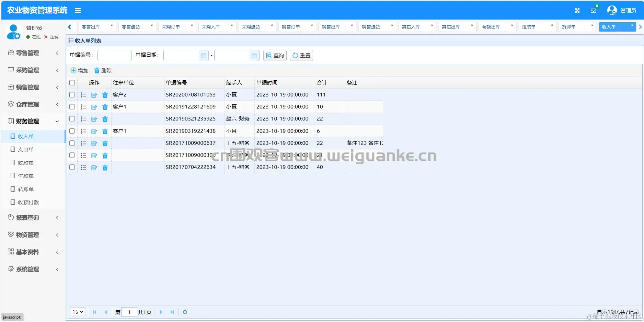Click the 注销 logout link
This screenshot has width=644, height=322.
pos(51,37)
